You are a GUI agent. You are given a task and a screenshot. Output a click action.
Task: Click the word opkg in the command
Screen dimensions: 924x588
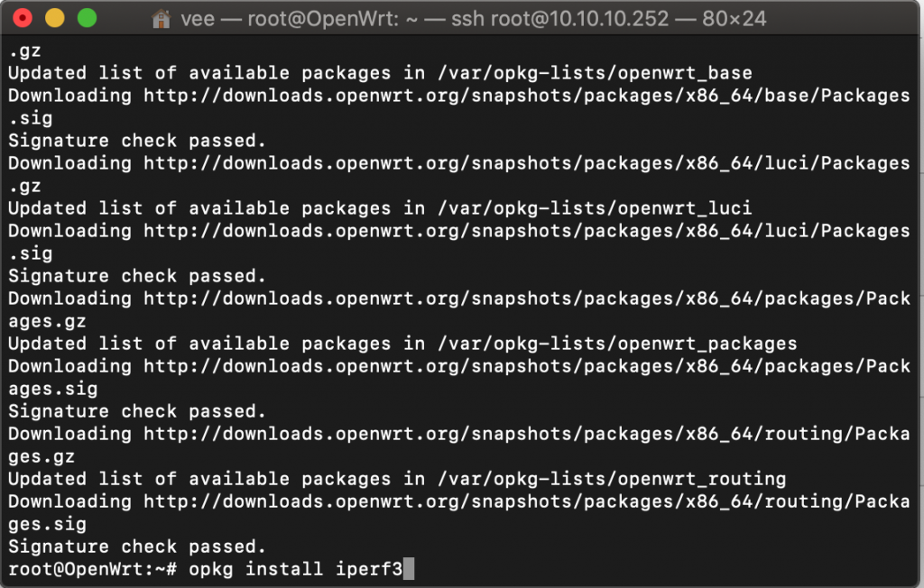tap(211, 570)
